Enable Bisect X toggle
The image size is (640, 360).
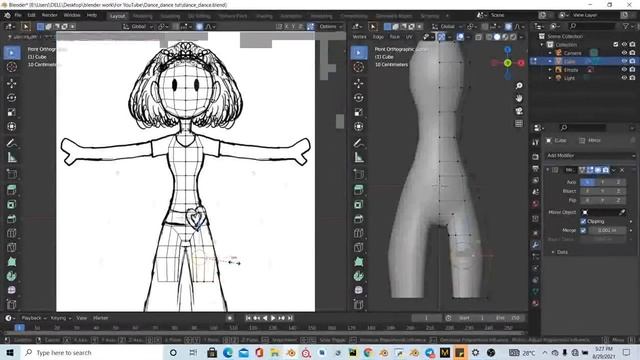click(588, 191)
